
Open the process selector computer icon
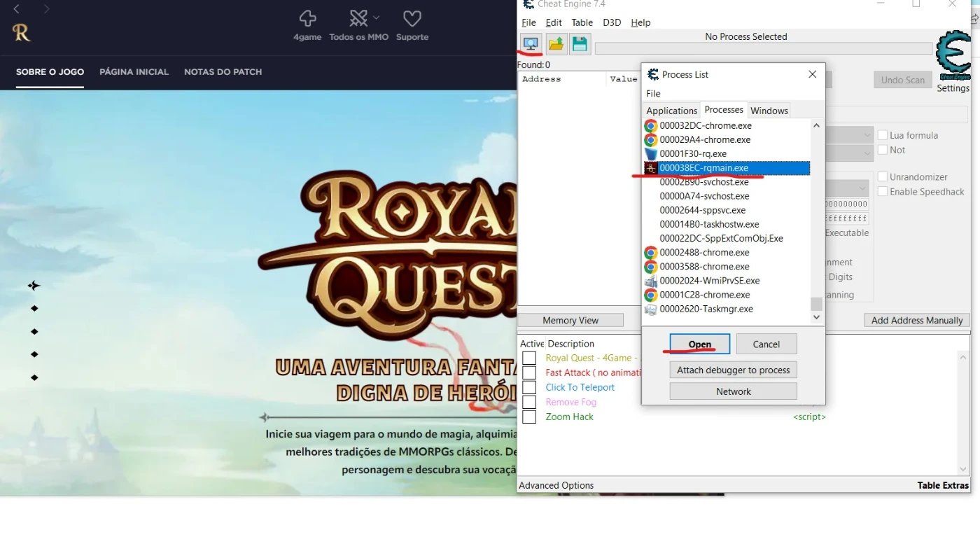pyautogui.click(x=531, y=43)
